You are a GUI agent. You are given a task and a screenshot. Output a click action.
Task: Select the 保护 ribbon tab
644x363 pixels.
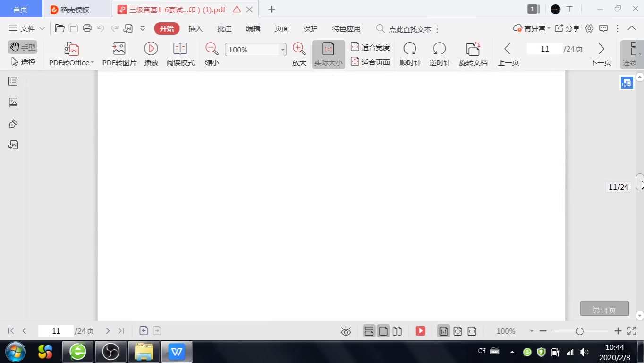[x=311, y=28]
